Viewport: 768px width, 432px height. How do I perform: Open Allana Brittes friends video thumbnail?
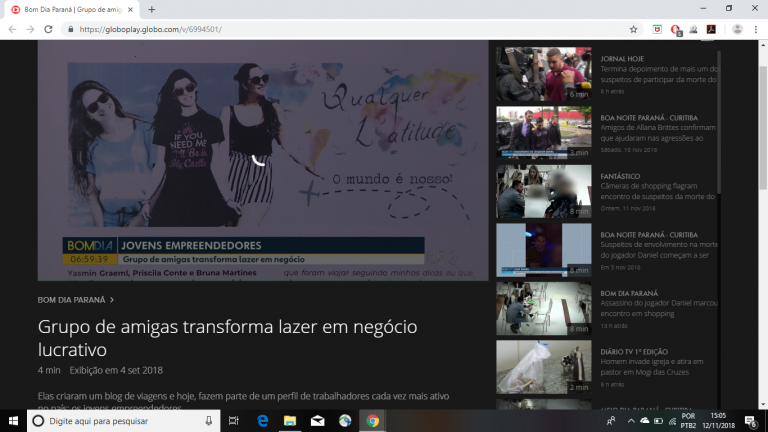click(x=544, y=133)
